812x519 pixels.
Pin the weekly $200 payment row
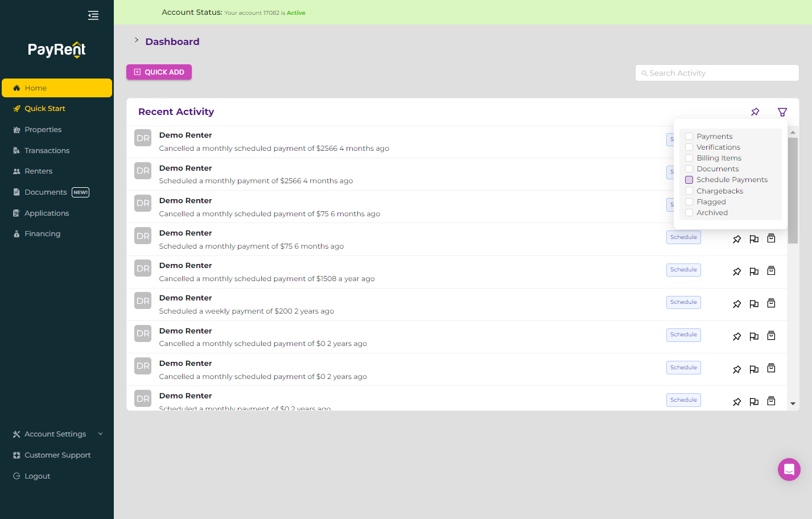tap(737, 304)
